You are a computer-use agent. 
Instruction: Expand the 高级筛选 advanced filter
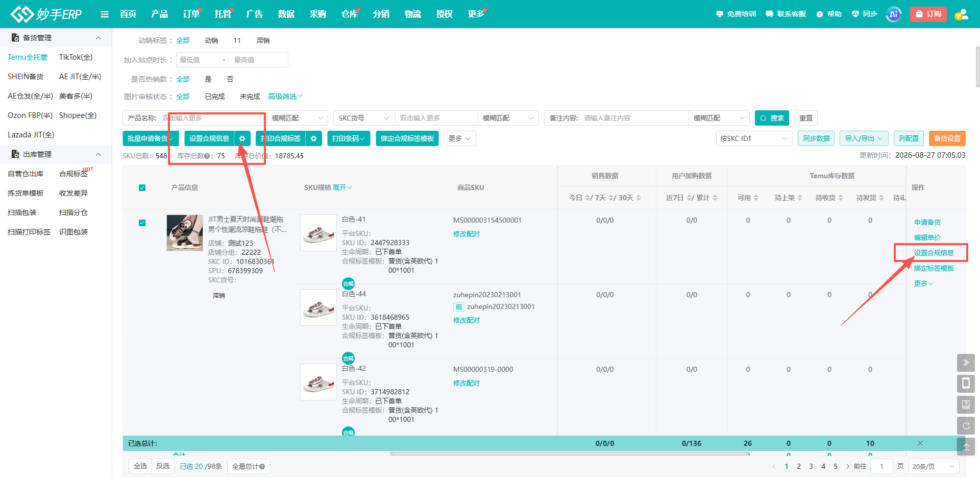(285, 97)
